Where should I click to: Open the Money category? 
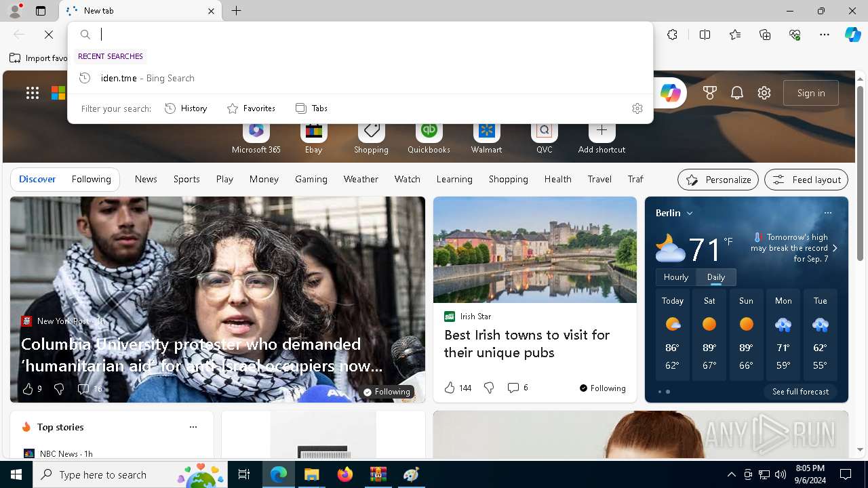(264, 179)
